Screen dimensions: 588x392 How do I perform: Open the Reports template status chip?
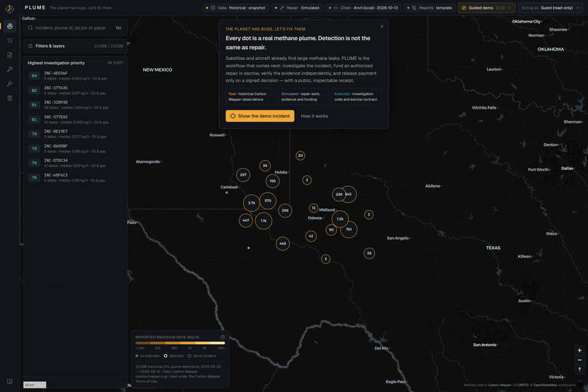[x=430, y=8]
